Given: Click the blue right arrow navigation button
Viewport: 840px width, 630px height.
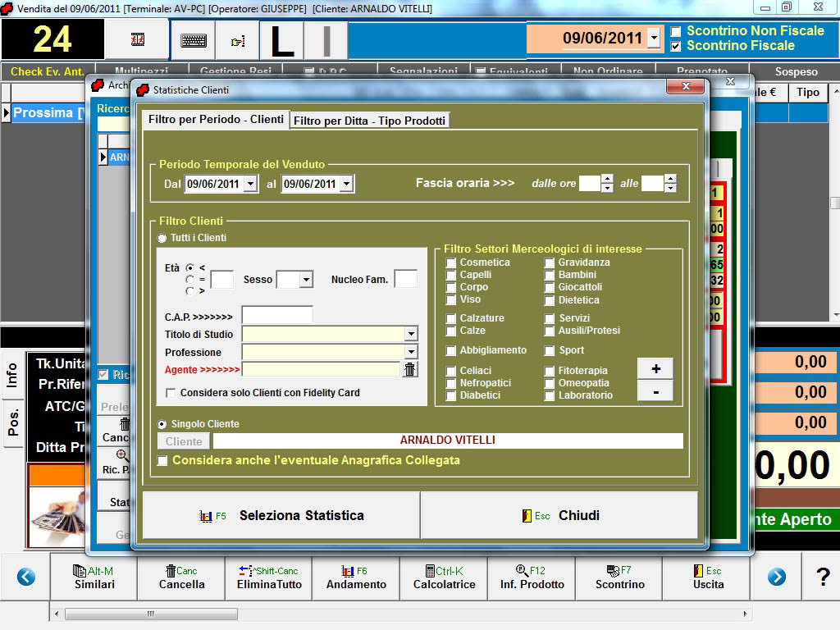Looking at the screenshot, I should pos(776,577).
